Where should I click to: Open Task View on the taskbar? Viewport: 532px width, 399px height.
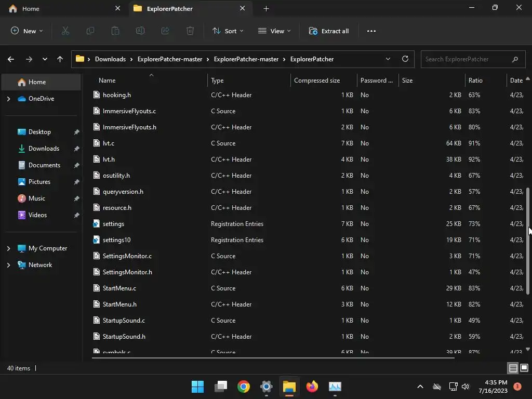pyautogui.click(x=220, y=387)
